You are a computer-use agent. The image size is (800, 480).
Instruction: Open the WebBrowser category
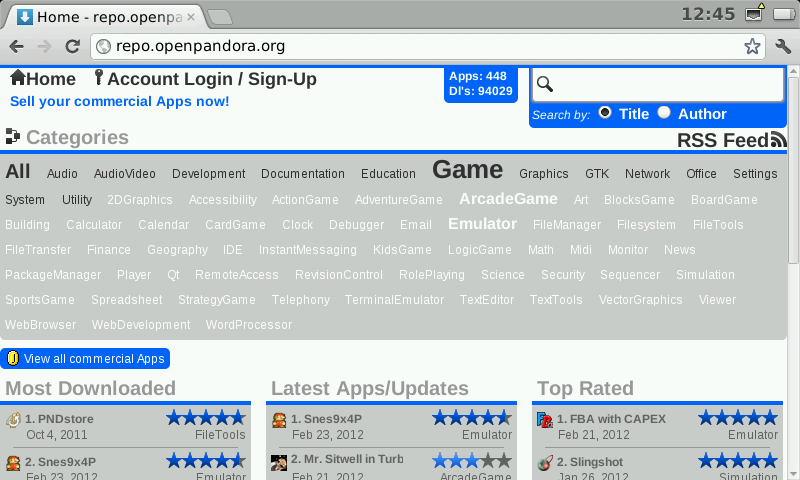click(41, 325)
